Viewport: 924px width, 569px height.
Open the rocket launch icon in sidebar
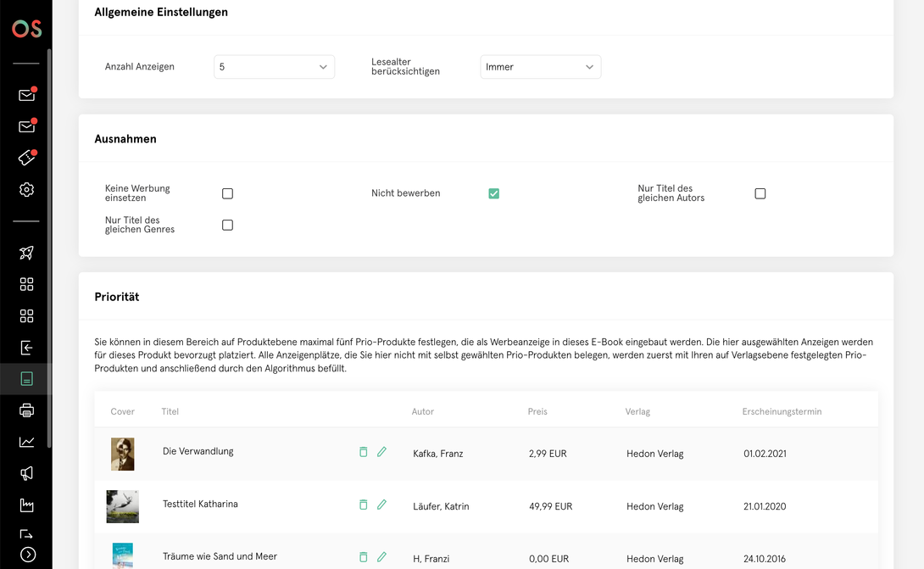coord(26,253)
